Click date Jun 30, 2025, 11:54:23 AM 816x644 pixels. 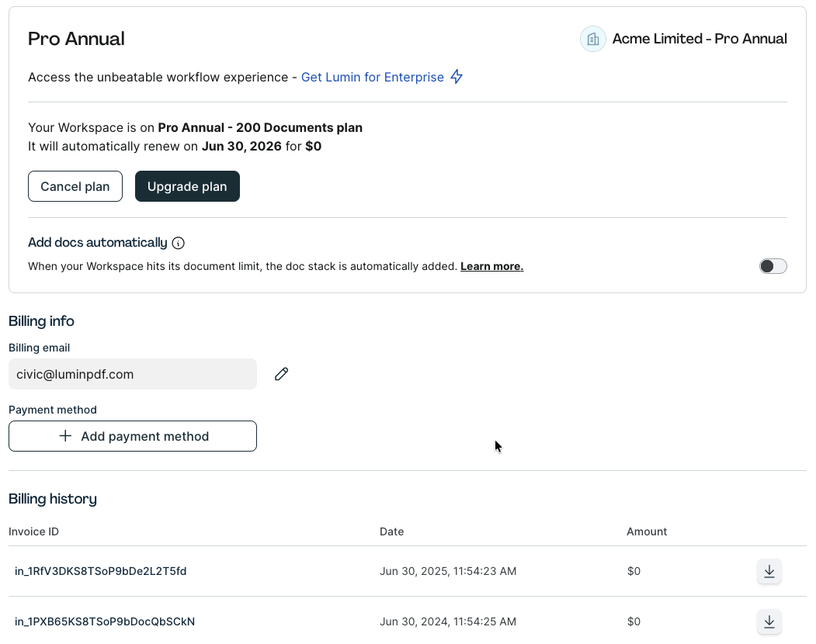coord(448,571)
